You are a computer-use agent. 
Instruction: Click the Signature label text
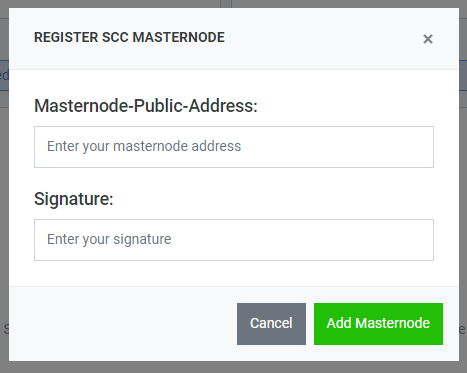click(74, 199)
